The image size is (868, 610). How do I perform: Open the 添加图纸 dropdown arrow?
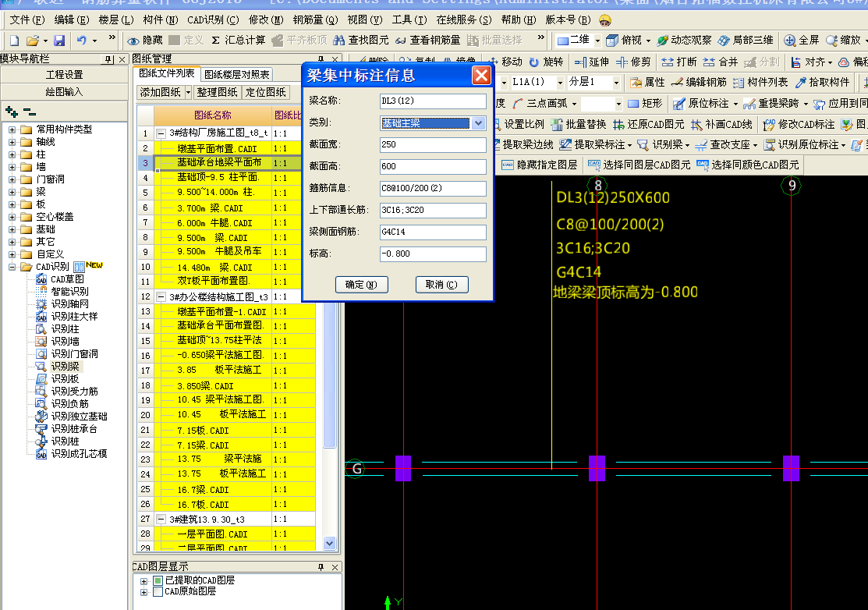188,93
